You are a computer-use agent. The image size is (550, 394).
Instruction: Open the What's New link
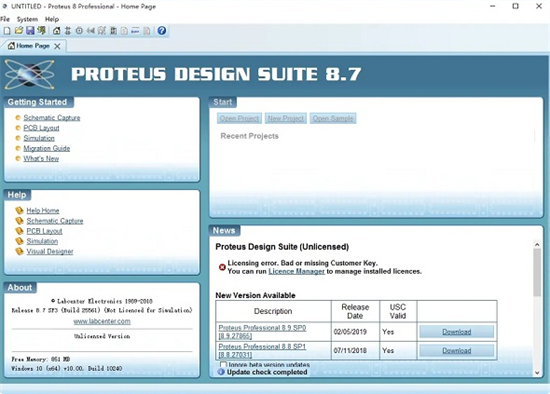(x=41, y=158)
